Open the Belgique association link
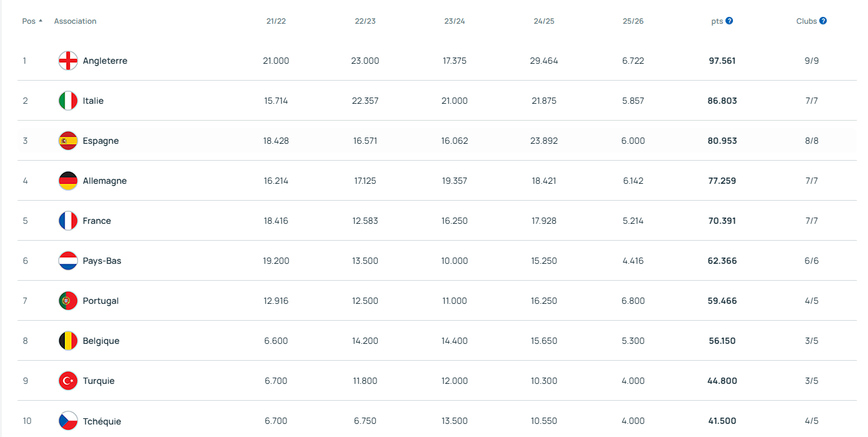The image size is (868, 437). click(x=101, y=341)
